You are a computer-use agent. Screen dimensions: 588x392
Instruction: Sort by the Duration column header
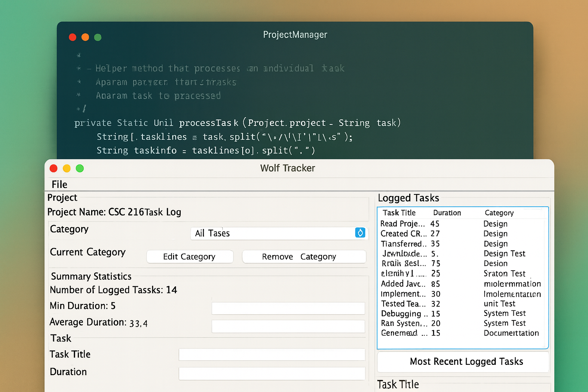pyautogui.click(x=447, y=213)
